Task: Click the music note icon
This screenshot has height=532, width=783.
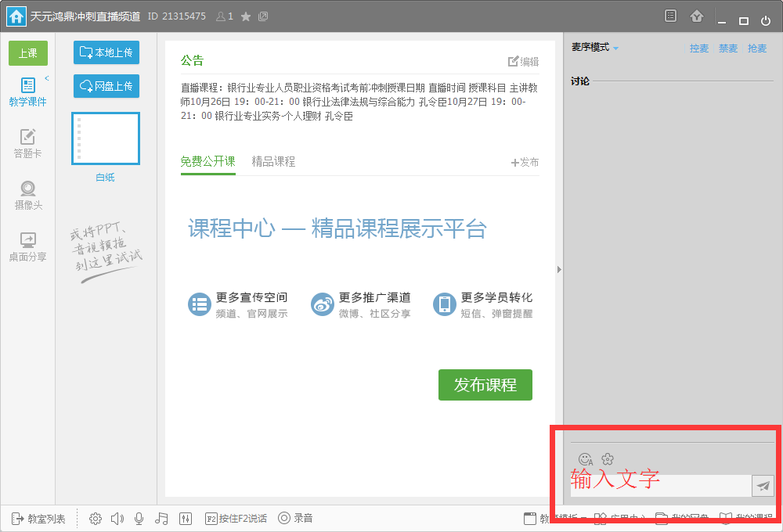Action: coord(162,518)
